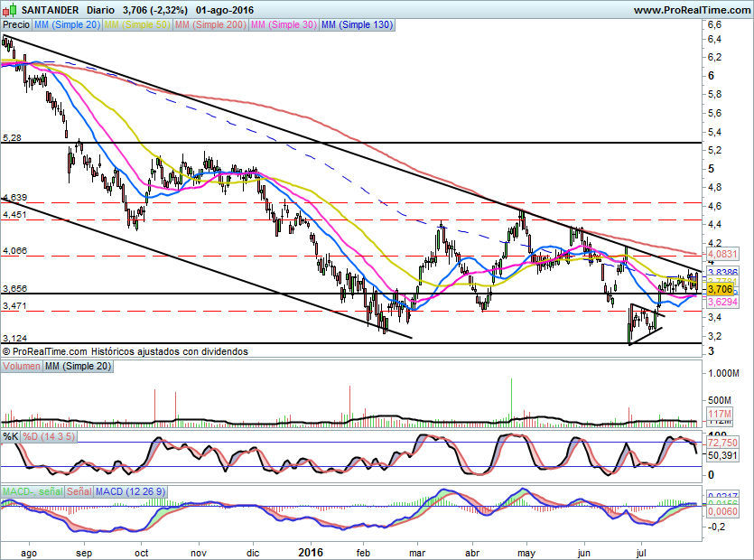
Task: Click the Diario timeframe text
Action: pyautogui.click(x=100, y=10)
